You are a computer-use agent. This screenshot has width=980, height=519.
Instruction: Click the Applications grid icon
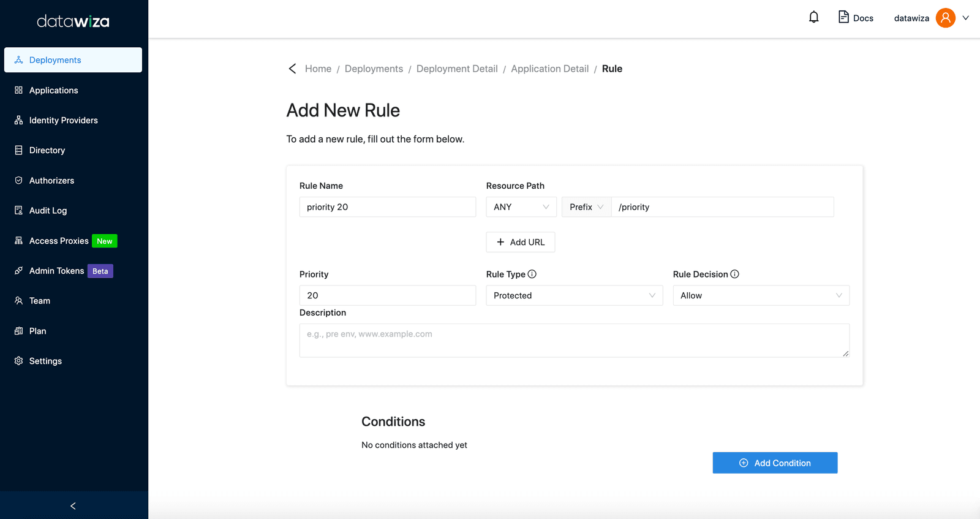18,90
